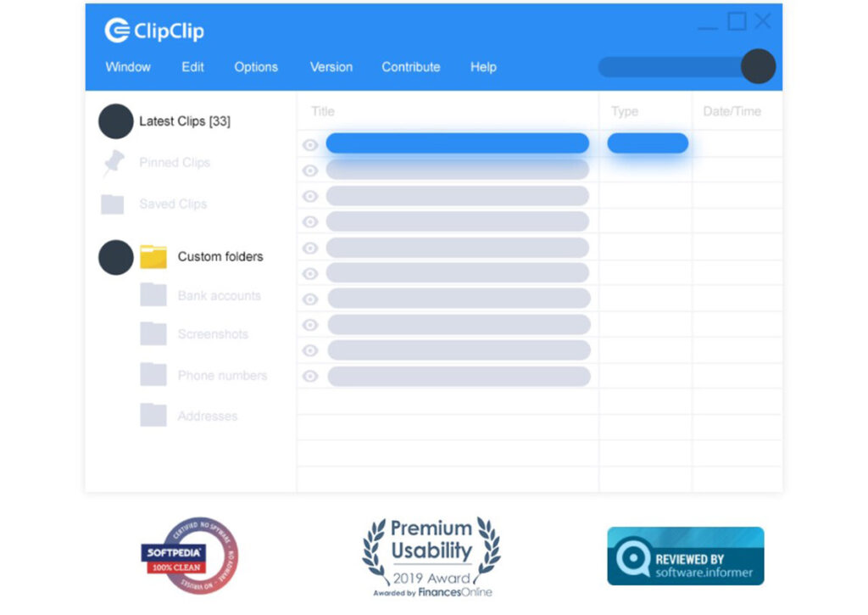Screen dimensions: 868x615
Task: Show preview of the fifth clip row
Action: (x=310, y=247)
